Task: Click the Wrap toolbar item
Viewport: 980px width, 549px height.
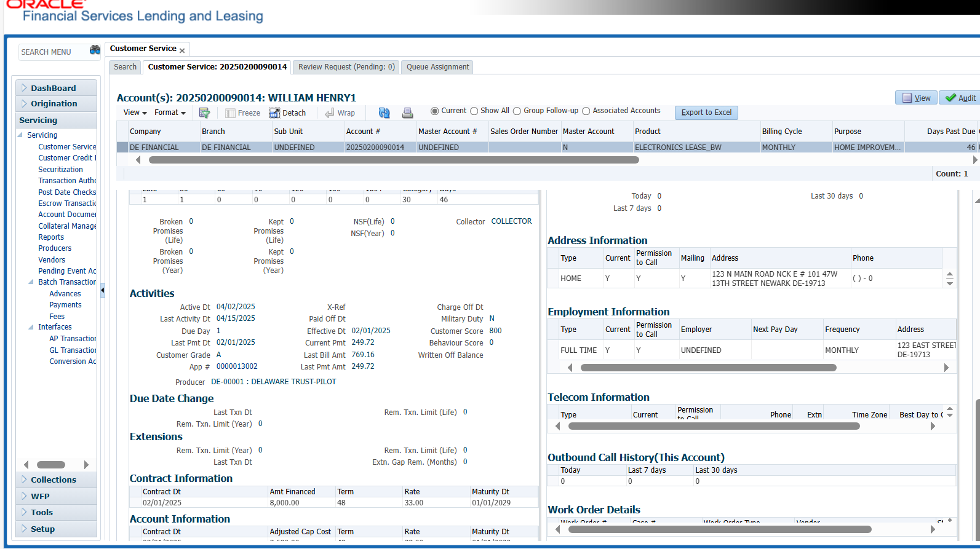Action: pyautogui.click(x=340, y=113)
